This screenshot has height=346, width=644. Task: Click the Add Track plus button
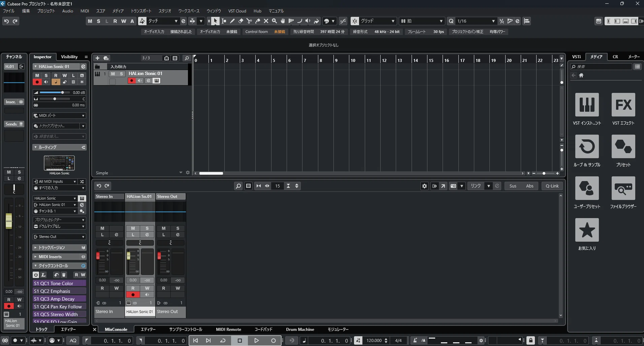98,58
